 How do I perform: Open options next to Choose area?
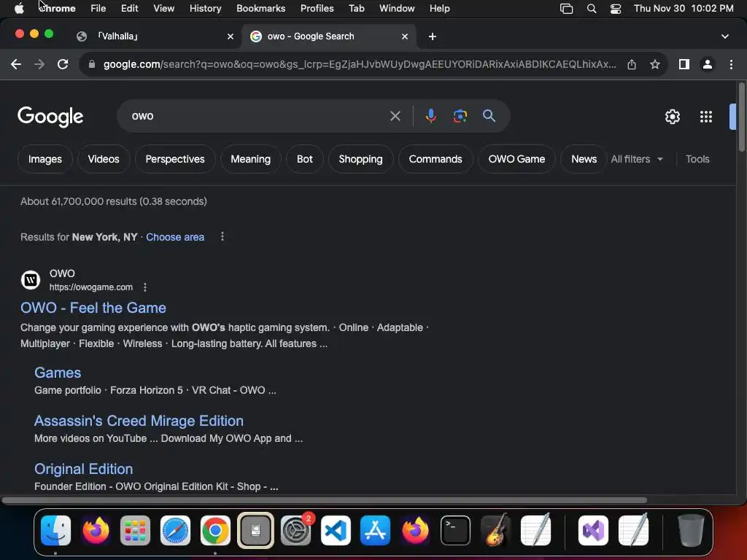[222, 237]
